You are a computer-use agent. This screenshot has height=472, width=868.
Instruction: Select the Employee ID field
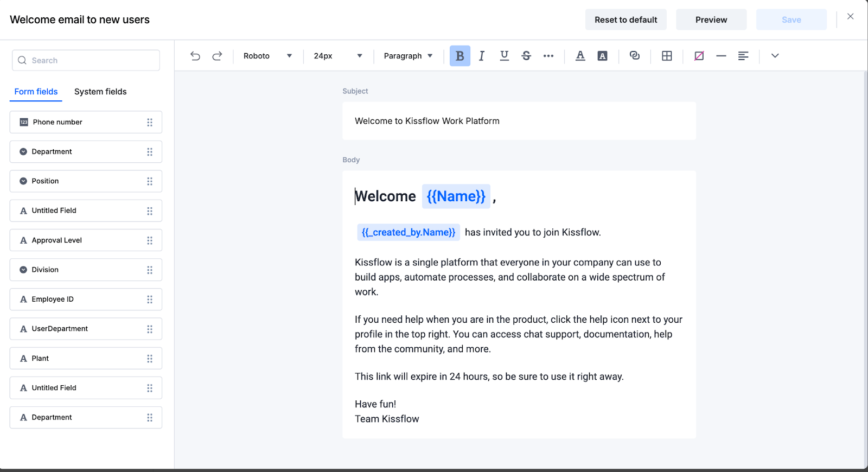coord(86,299)
